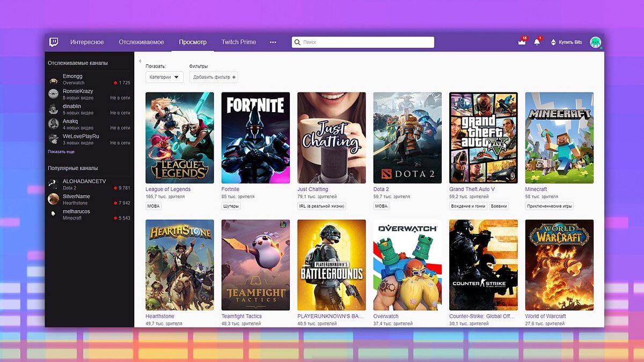The image size is (644, 362).
Task: Click RonnieKrazy's channel avatar
Action: coord(53,94)
